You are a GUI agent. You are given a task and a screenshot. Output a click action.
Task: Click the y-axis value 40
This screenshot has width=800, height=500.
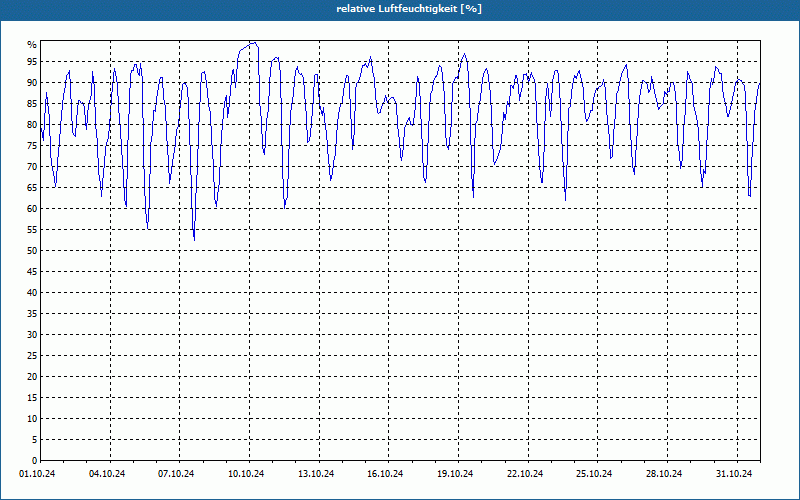click(x=32, y=292)
